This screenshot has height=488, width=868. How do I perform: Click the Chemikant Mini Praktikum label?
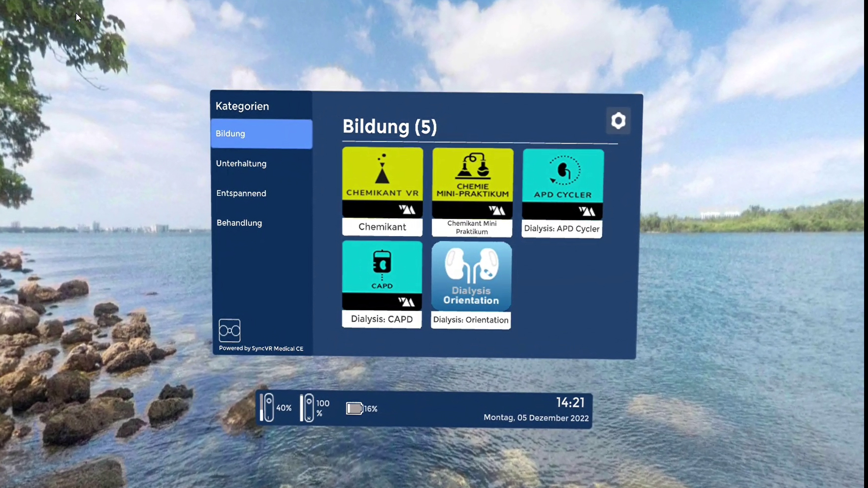pos(472,227)
